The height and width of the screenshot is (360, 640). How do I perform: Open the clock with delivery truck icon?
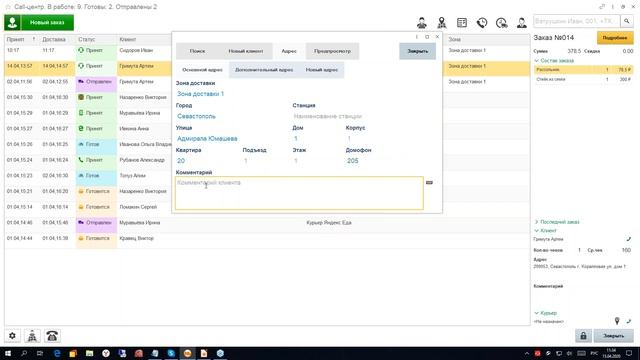502,22
